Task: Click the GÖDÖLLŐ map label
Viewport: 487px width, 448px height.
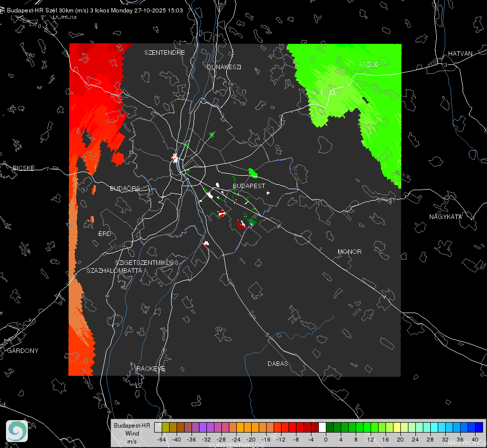Action: (x=326, y=92)
